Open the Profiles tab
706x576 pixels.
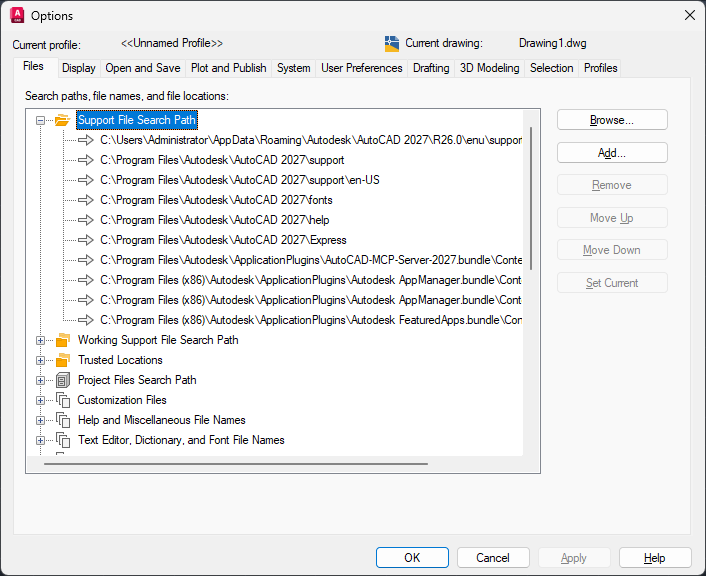pos(600,68)
